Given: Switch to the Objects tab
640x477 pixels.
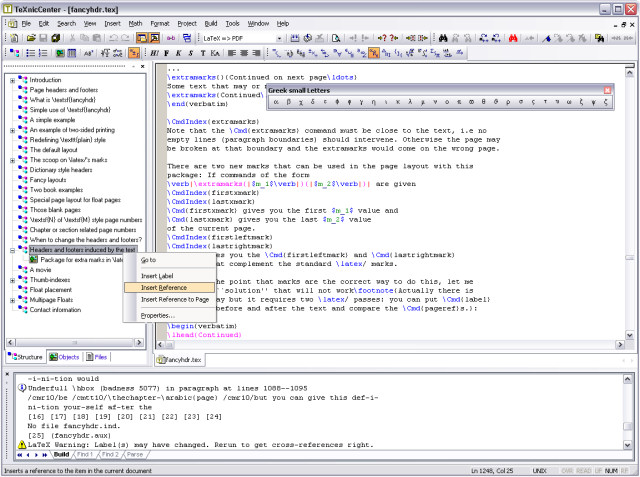Looking at the screenshot, I should point(64,356).
